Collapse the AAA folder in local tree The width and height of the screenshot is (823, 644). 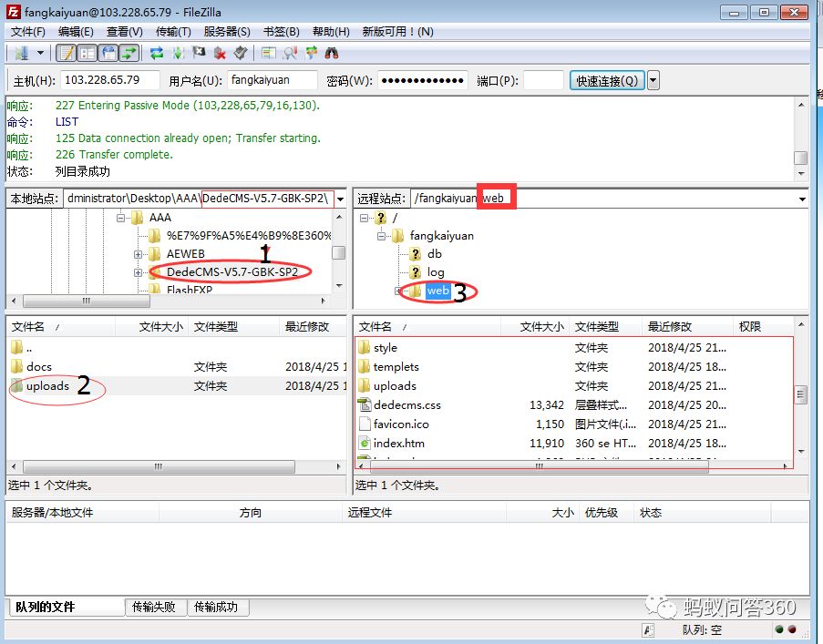click(120, 218)
